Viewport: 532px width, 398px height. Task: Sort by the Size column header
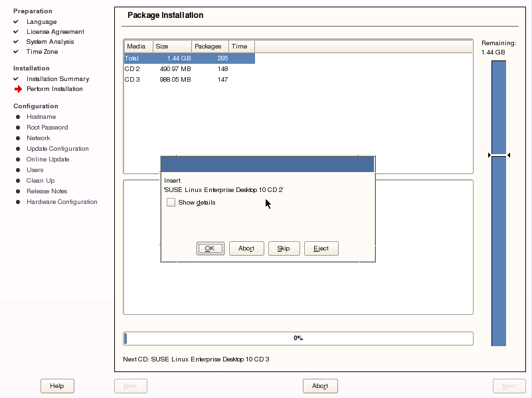173,47
